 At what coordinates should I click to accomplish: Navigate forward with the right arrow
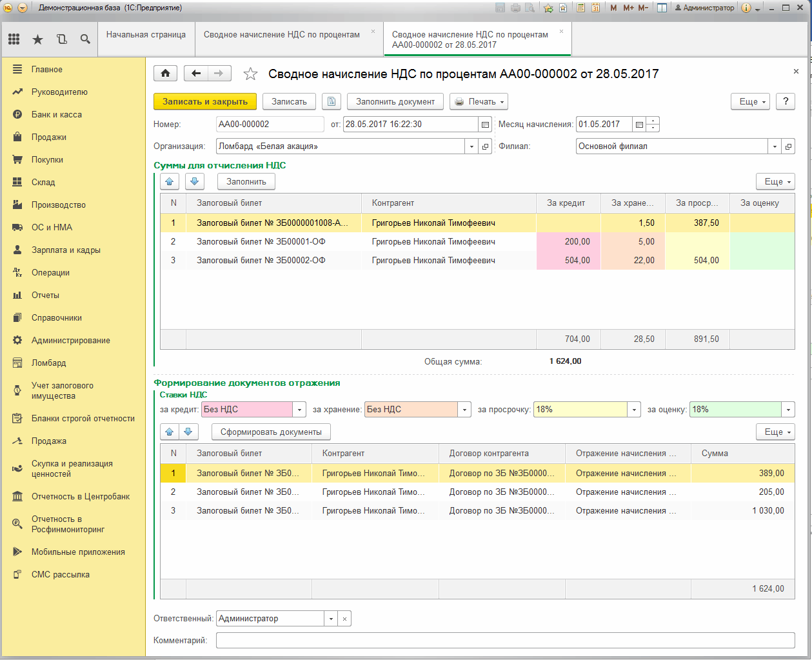click(x=219, y=74)
